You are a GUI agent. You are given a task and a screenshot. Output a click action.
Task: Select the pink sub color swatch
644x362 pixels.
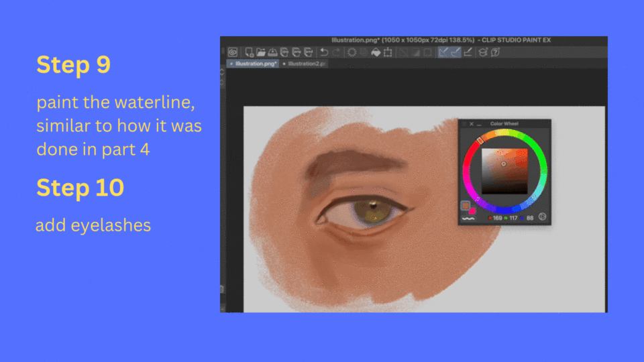[x=472, y=211]
